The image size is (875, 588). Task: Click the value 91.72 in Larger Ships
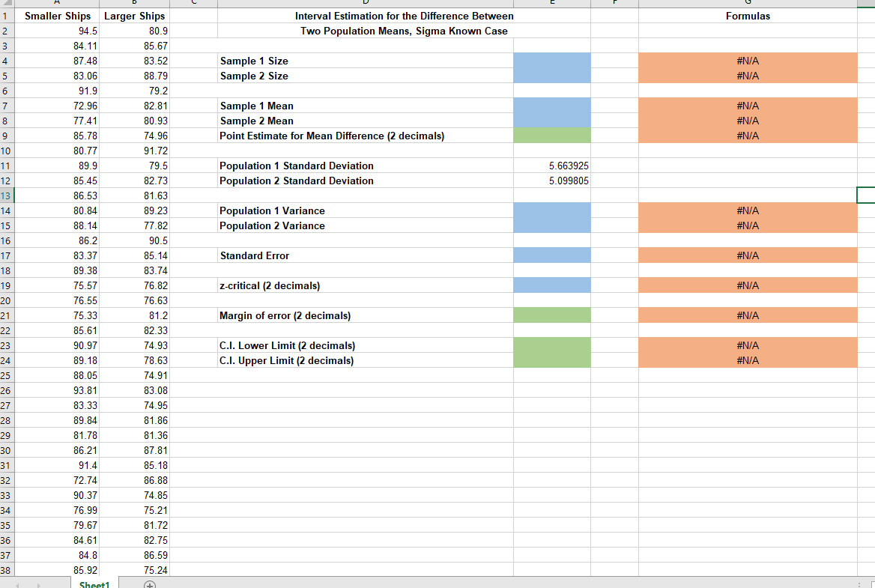pos(156,151)
